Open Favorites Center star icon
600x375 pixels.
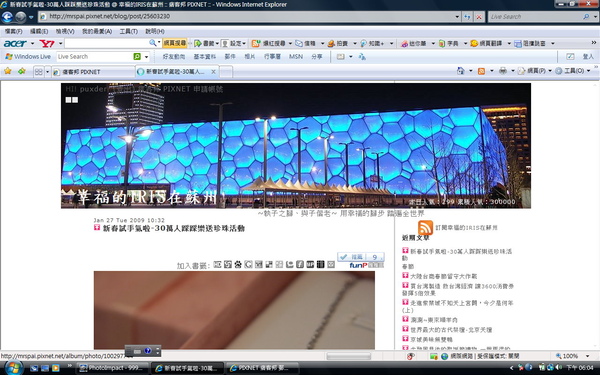[x=7, y=71]
